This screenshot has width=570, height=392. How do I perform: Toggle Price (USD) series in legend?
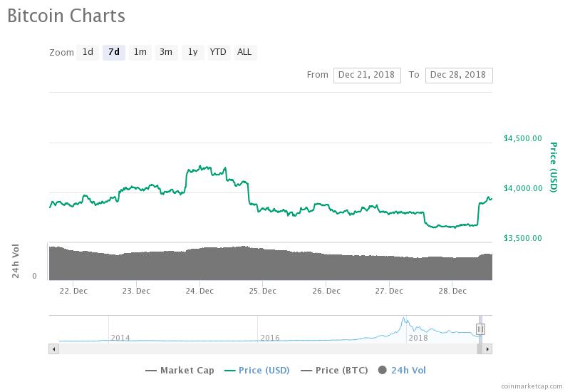(257, 371)
